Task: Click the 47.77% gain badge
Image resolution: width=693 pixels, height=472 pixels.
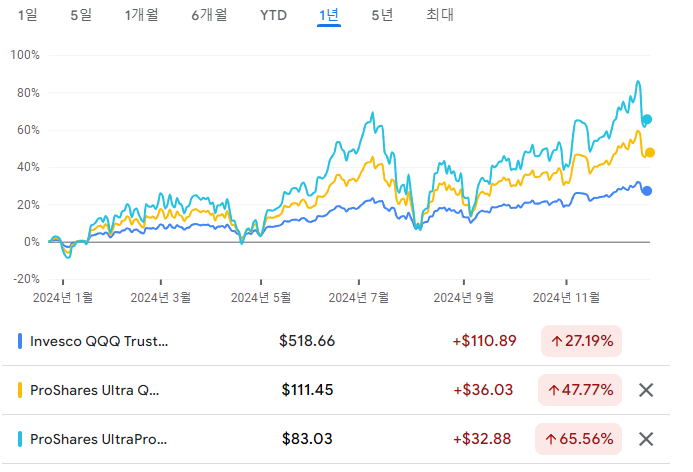Action: click(580, 390)
